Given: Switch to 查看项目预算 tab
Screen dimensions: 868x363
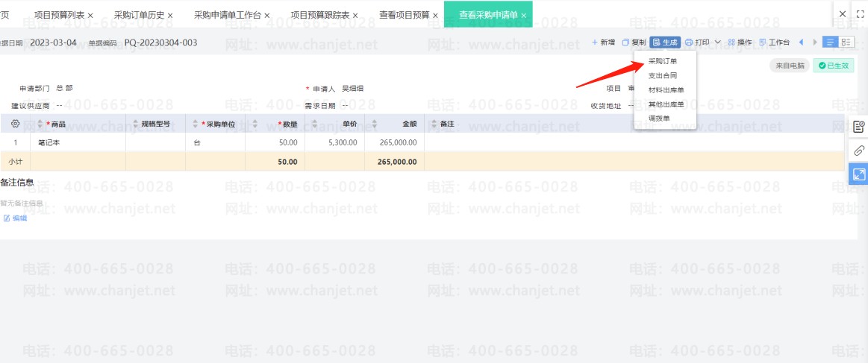Looking at the screenshot, I should click(405, 15).
